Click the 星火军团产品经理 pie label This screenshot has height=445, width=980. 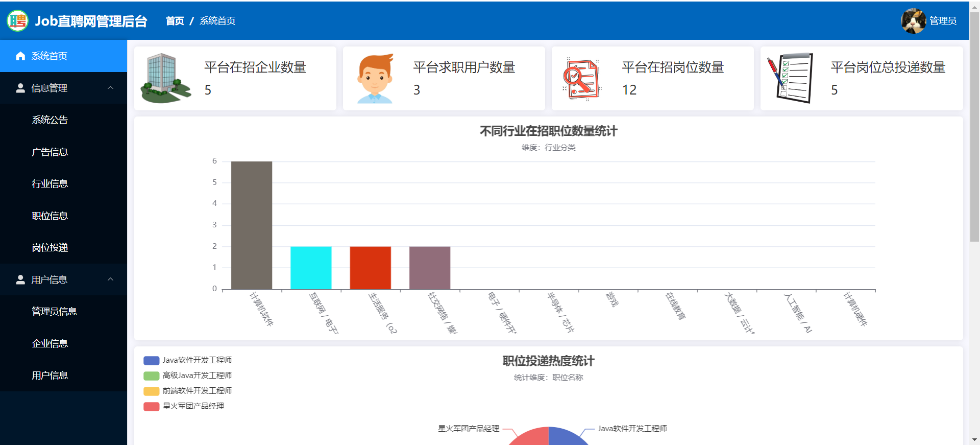469,429
